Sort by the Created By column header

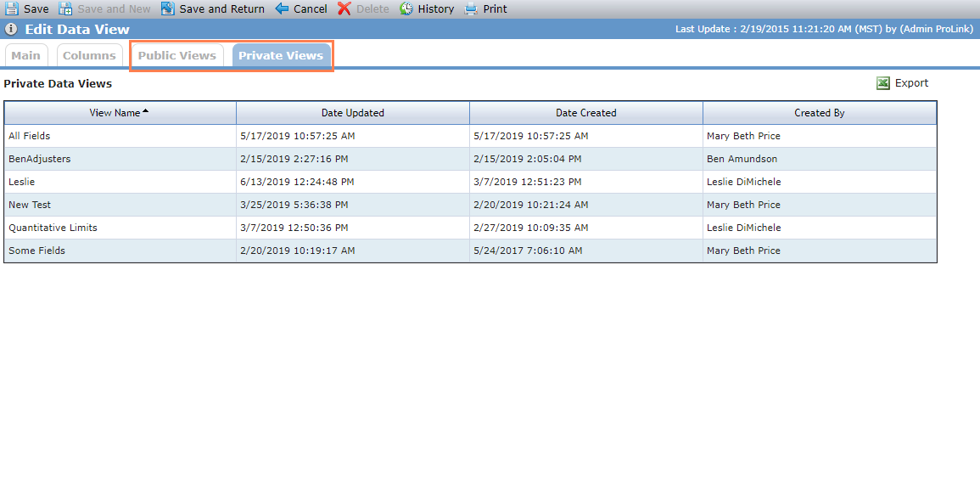pos(820,113)
